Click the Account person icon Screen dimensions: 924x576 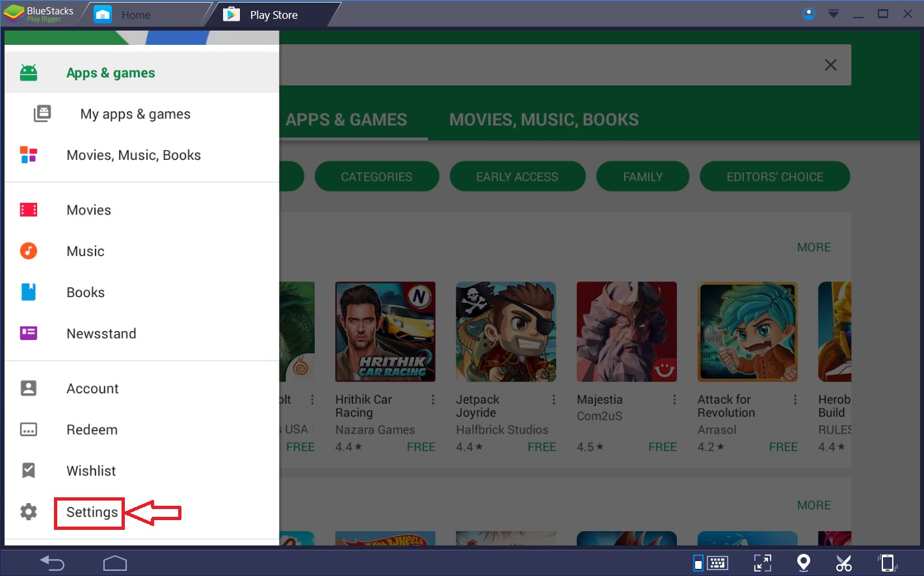pos(29,388)
